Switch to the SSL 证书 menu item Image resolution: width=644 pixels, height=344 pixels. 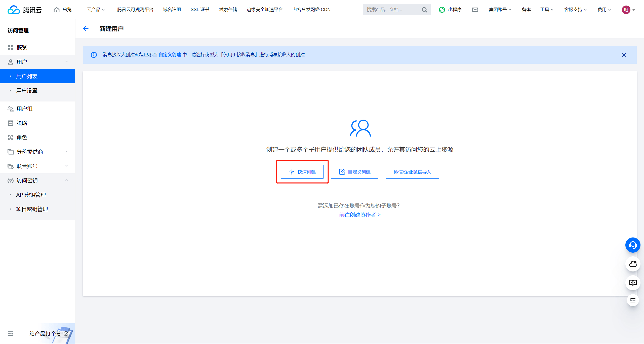(200, 10)
